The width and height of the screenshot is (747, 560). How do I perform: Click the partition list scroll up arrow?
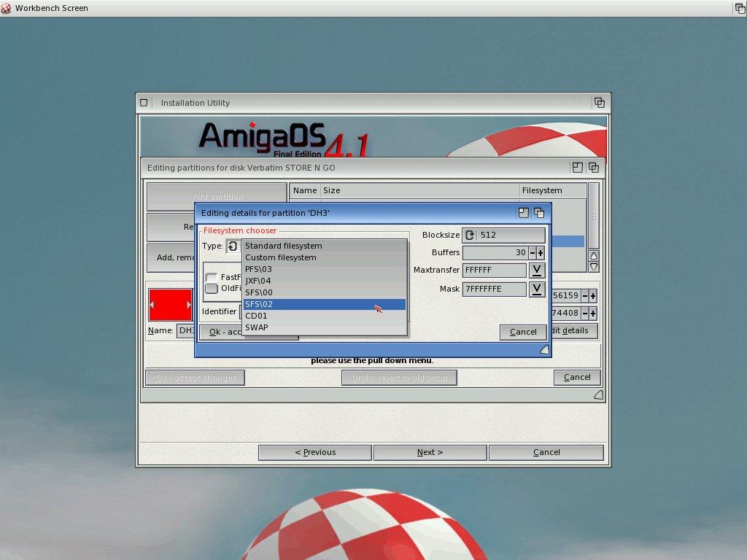point(594,256)
